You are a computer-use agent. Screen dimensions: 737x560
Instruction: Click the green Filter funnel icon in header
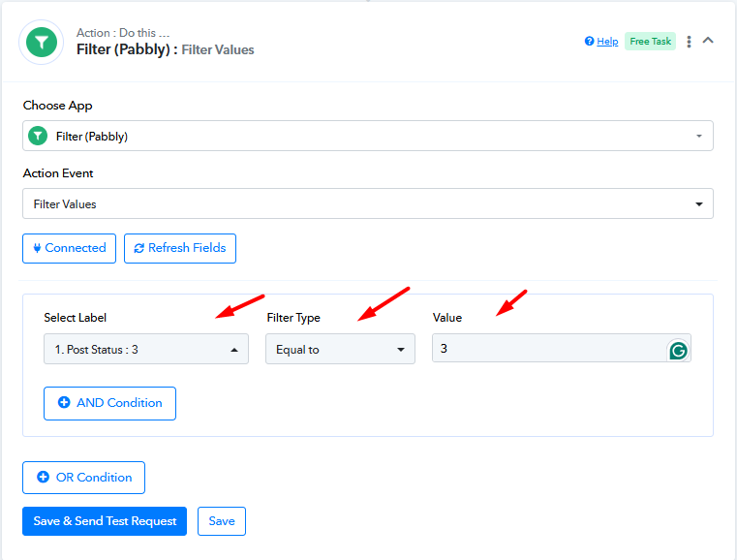[x=42, y=42]
